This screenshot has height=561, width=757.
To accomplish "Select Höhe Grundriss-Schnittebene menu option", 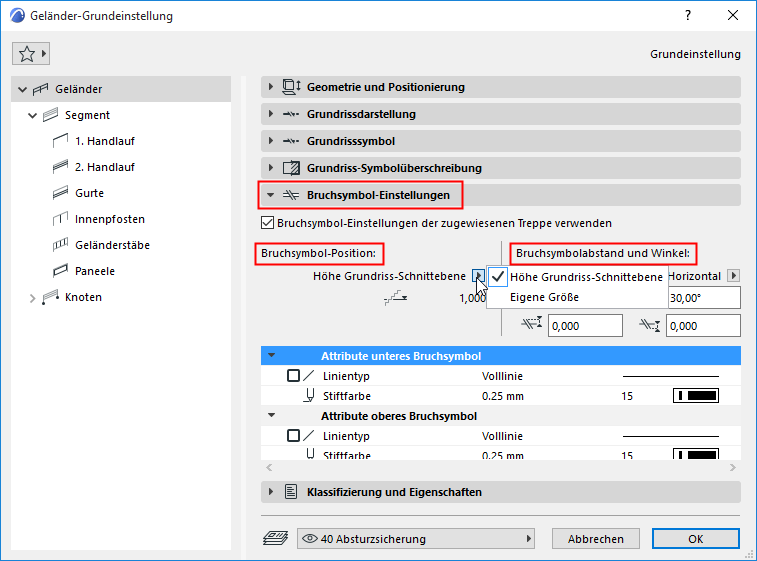I will 586,276.
